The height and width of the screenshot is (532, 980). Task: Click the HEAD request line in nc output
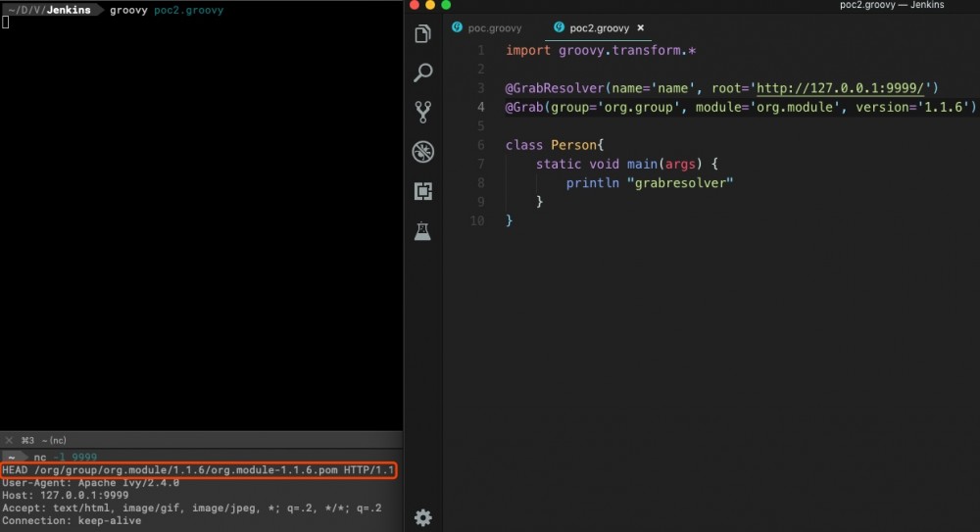click(198, 470)
